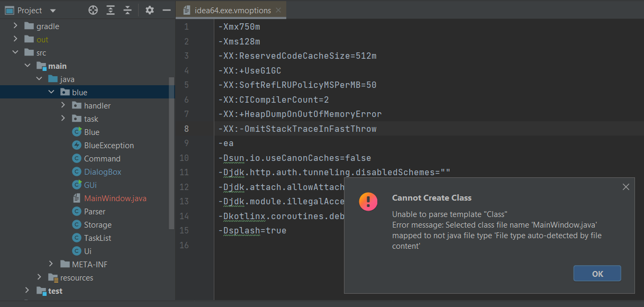Close the Cannot Create Class dialog
The width and height of the screenshot is (644, 307).
626,187
